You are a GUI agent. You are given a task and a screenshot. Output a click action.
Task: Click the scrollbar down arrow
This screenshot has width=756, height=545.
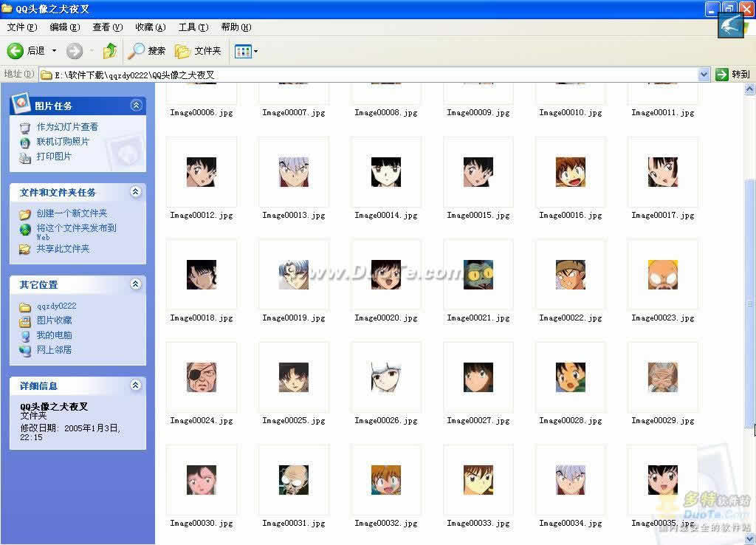tap(750, 538)
